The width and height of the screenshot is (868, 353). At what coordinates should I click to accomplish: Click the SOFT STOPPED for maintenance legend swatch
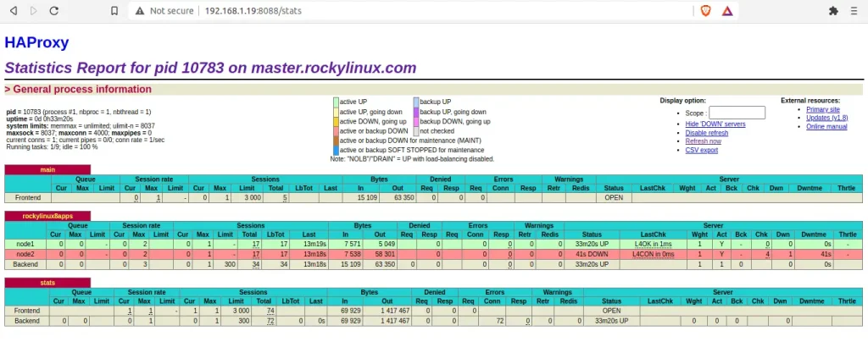336,151
